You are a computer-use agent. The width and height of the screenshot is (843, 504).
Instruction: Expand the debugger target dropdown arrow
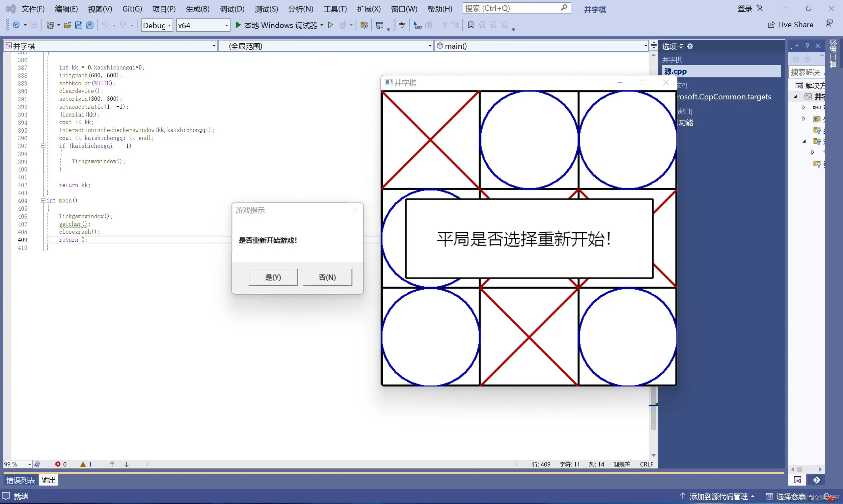pyautogui.click(x=322, y=25)
